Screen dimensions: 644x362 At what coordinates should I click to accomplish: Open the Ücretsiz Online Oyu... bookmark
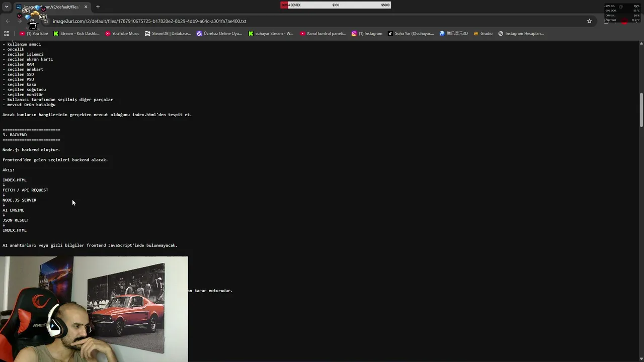[x=219, y=34]
